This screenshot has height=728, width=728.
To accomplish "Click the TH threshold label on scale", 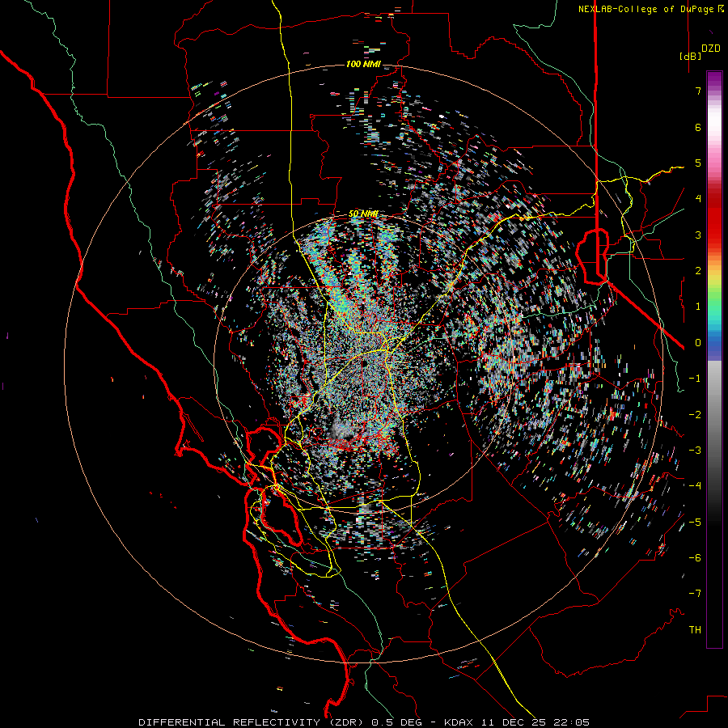I will [695, 630].
